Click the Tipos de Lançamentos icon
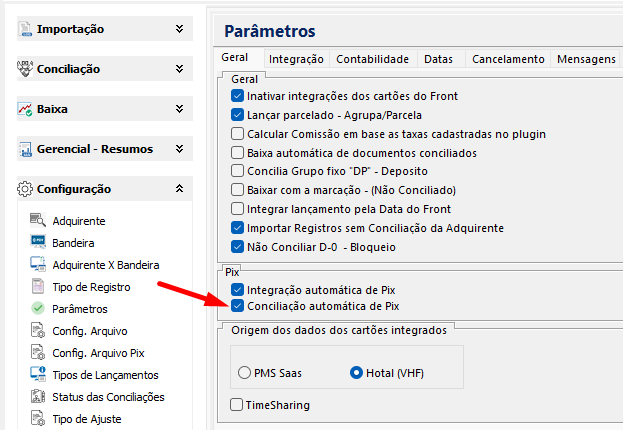The image size is (623, 430). (x=38, y=375)
